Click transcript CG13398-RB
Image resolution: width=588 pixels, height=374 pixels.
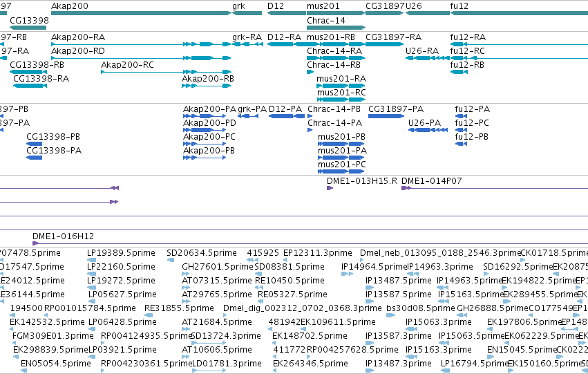click(28, 72)
